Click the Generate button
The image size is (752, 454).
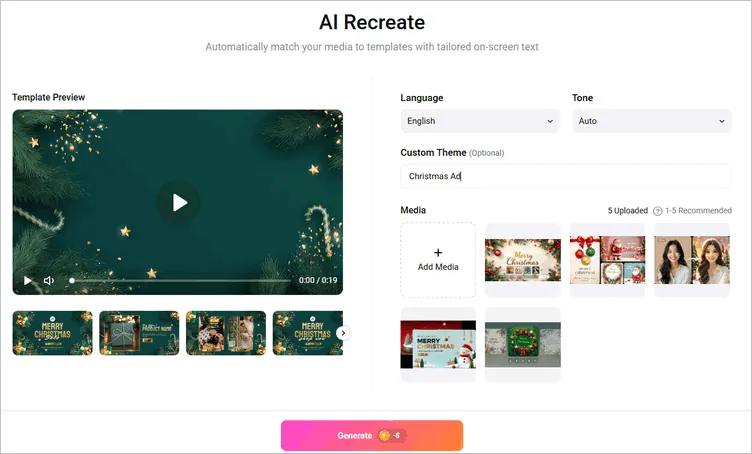point(372,435)
